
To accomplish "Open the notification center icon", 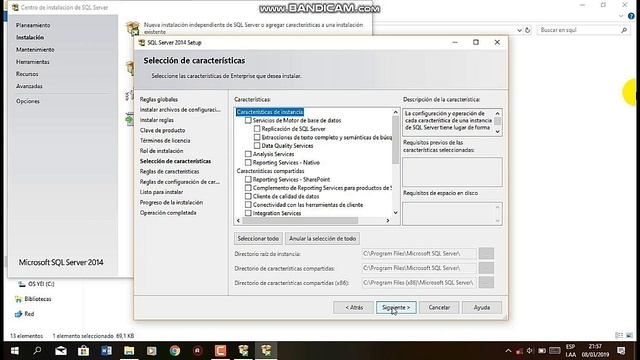I will [x=621, y=351].
